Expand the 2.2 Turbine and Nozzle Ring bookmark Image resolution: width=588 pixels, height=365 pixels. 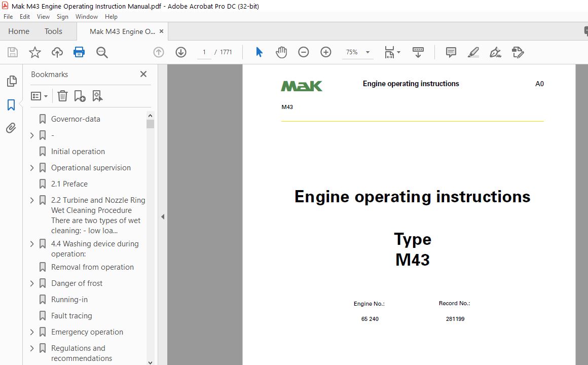point(32,200)
